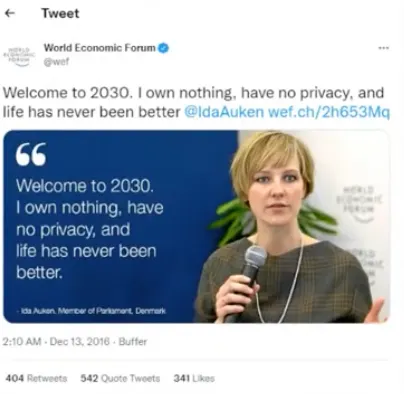Open the @IdaAuken mention
Image resolution: width=404 pixels, height=394 pixels.
coord(224,112)
